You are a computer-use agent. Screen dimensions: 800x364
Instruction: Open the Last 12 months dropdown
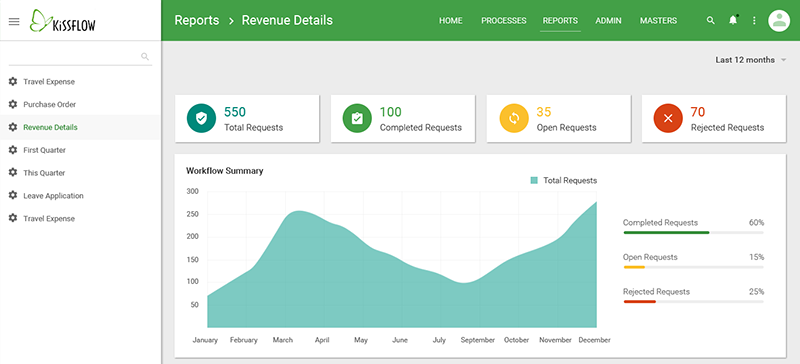point(751,60)
